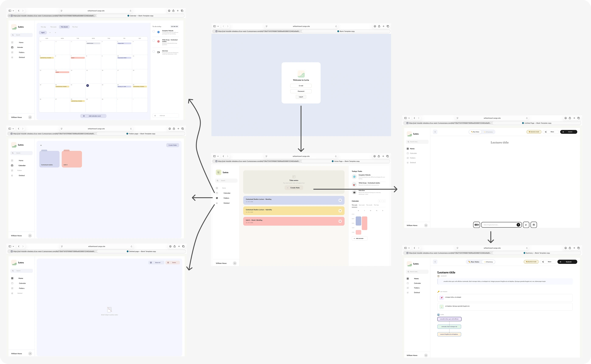591x364 pixels.
Task: Click the Create Note button
Action: (294, 188)
